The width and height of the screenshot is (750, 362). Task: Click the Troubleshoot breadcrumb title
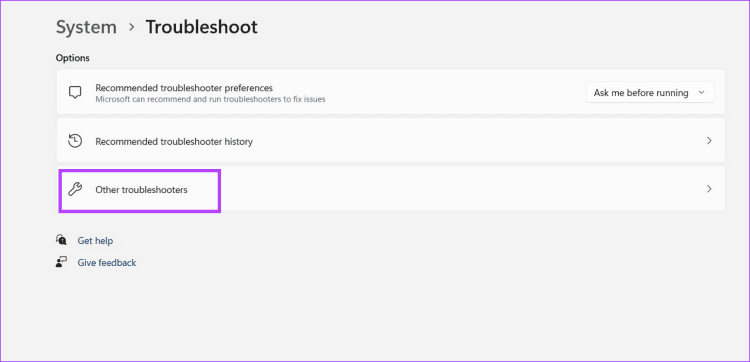point(201,27)
